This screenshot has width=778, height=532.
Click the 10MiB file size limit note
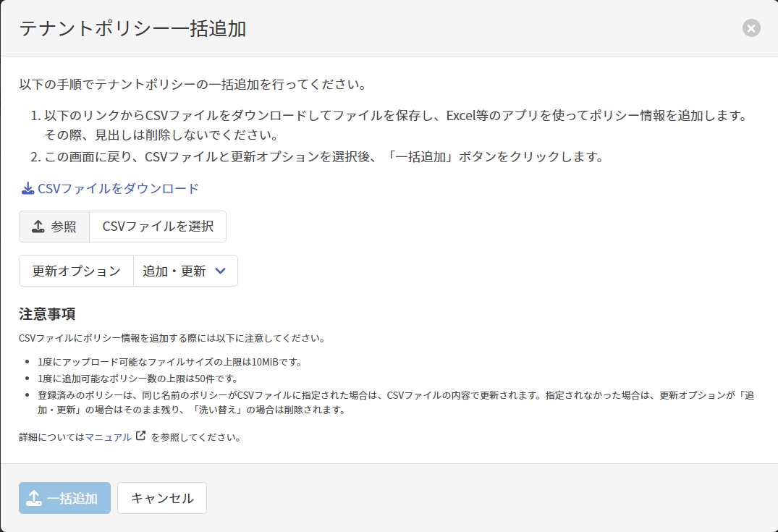click(169, 362)
